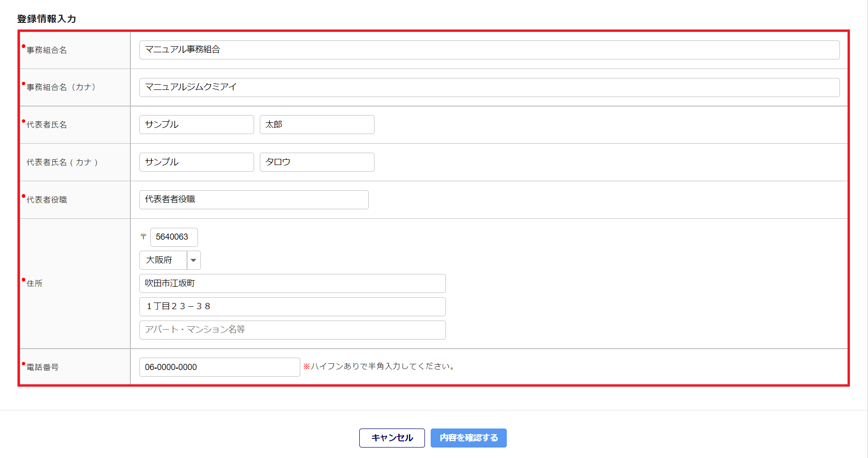The image size is (868, 458).
Task: Click the kana first name field タロウ
Action: tap(316, 162)
